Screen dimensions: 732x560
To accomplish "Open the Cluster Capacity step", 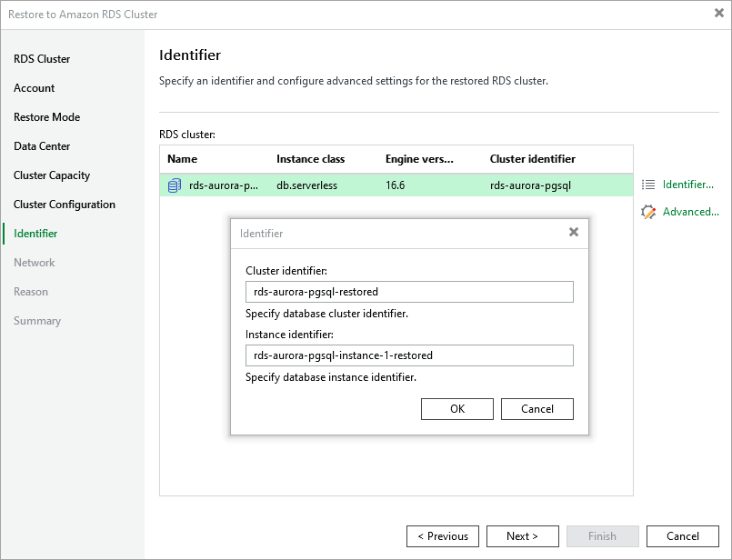I will tap(52, 175).
